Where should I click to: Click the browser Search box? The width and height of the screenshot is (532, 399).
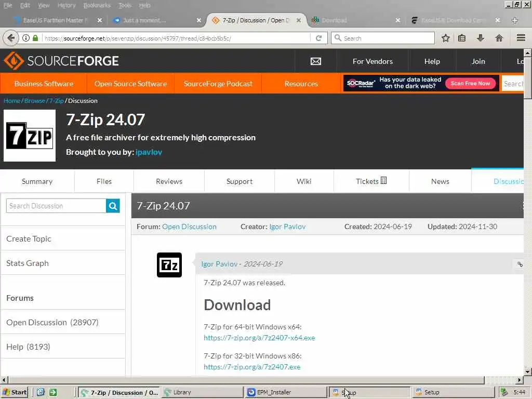[x=383, y=38]
